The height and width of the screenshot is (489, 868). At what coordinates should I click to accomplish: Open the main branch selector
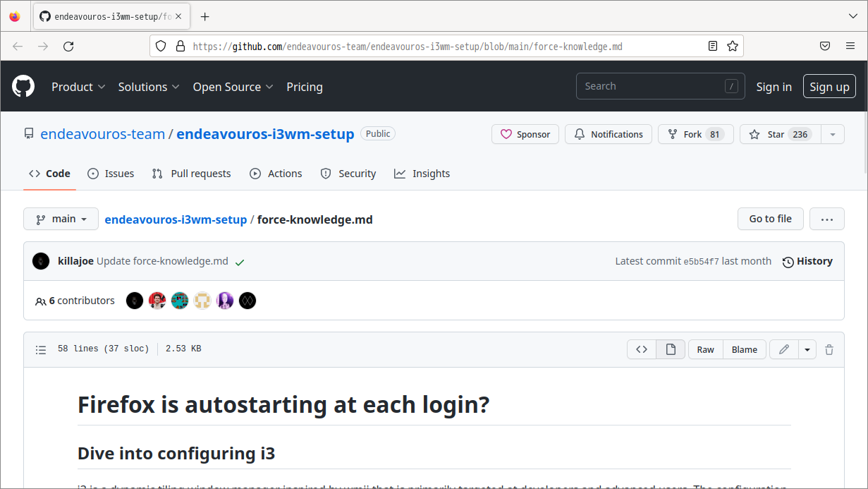pos(61,219)
